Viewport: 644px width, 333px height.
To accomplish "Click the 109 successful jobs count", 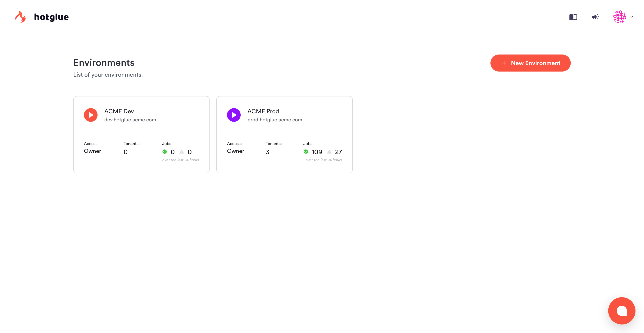I will pos(317,152).
